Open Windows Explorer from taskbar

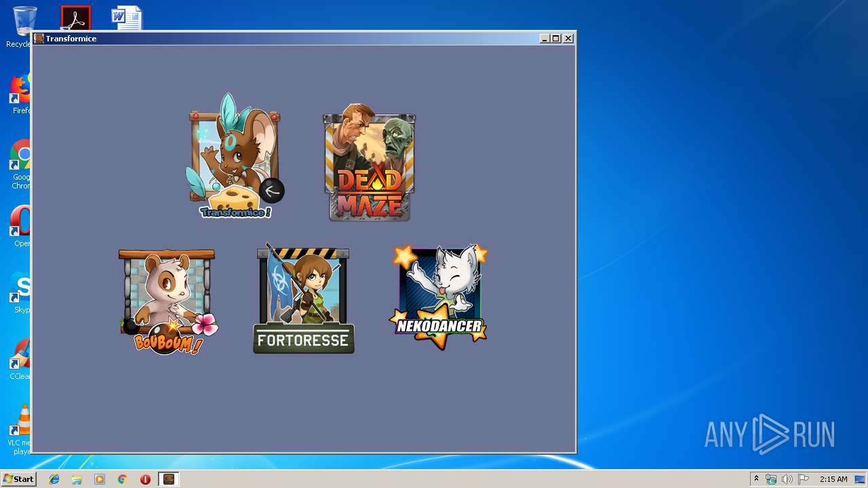click(77, 479)
